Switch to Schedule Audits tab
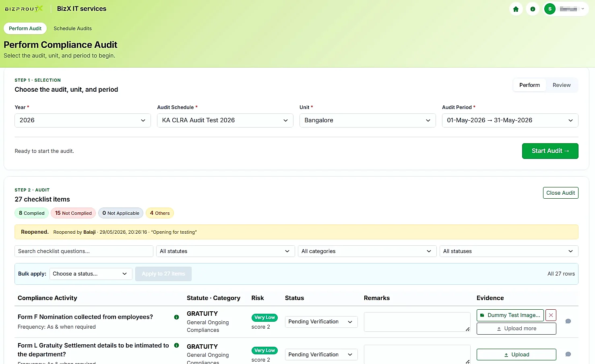 click(72, 29)
